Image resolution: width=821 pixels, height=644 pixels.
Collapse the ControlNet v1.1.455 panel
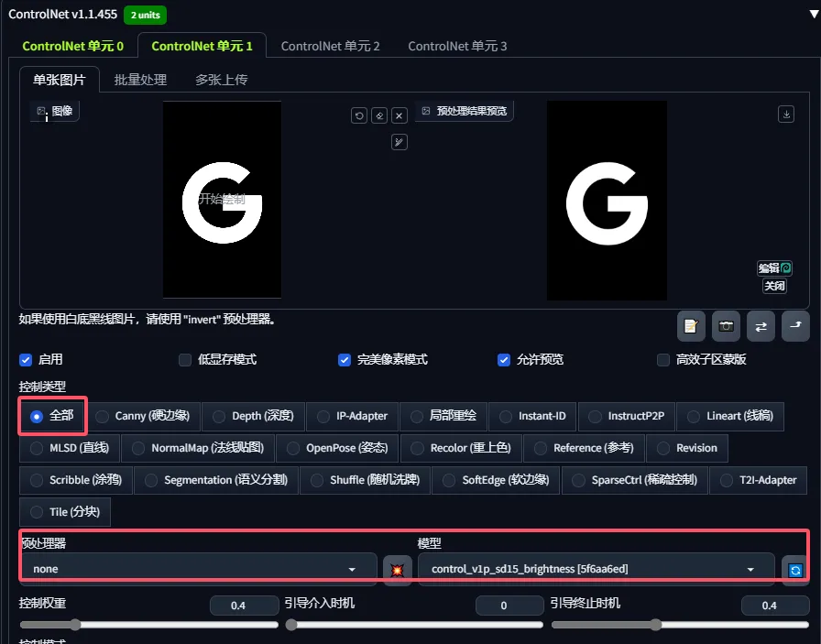click(x=815, y=15)
